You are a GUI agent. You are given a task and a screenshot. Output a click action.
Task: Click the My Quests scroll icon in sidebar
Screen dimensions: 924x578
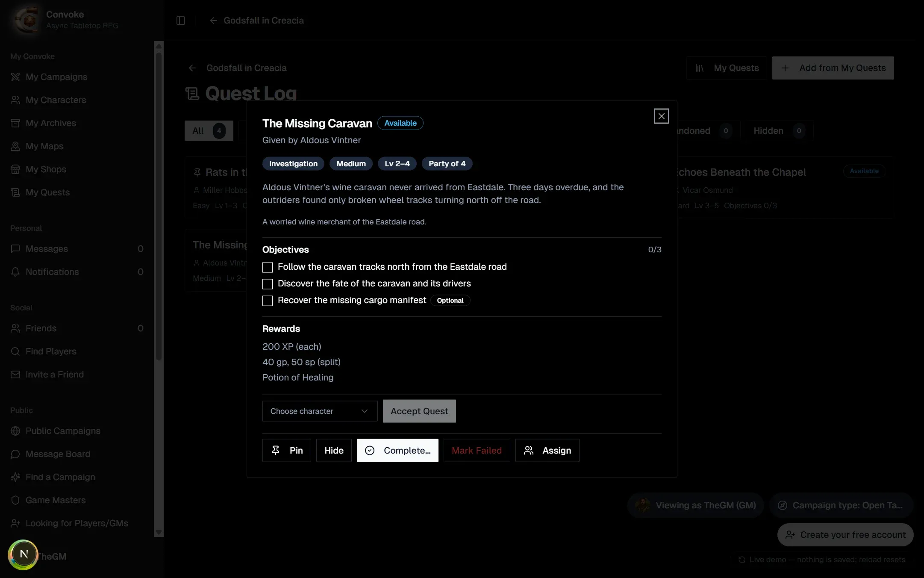click(x=15, y=192)
